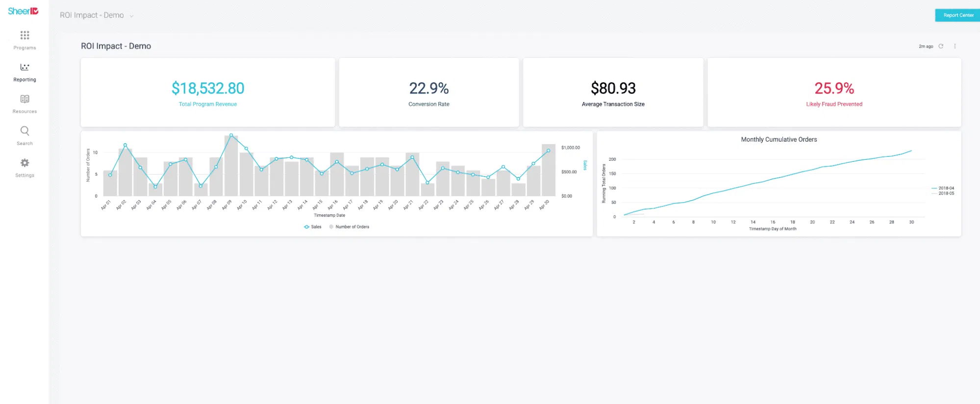Toggle the 2018-05 legend series

click(x=943, y=194)
